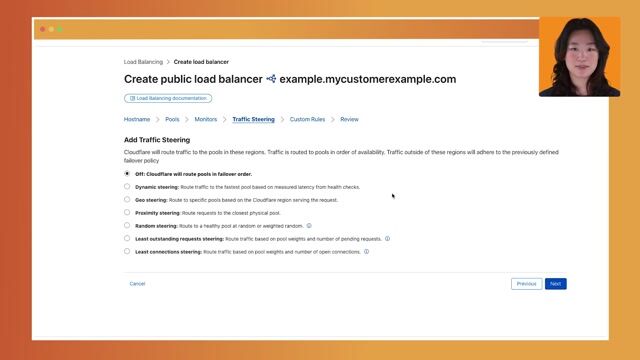Viewport: 640px width, 360px height.
Task: Open info icon next to Random steering
Action: click(309, 226)
